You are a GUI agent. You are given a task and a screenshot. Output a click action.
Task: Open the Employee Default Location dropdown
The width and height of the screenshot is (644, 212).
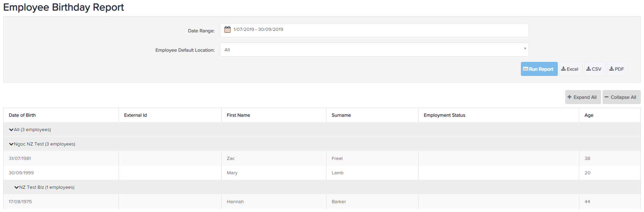pos(374,50)
